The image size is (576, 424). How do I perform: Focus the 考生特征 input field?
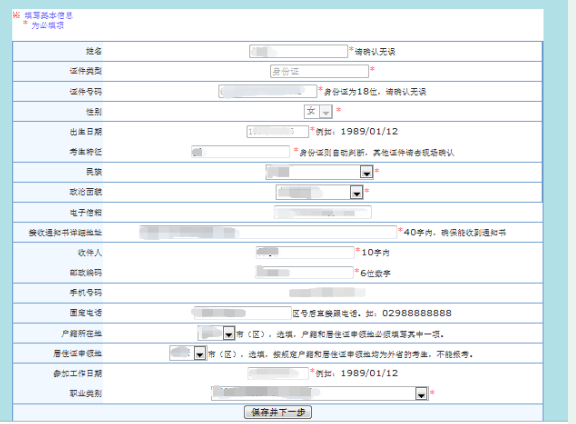point(241,151)
